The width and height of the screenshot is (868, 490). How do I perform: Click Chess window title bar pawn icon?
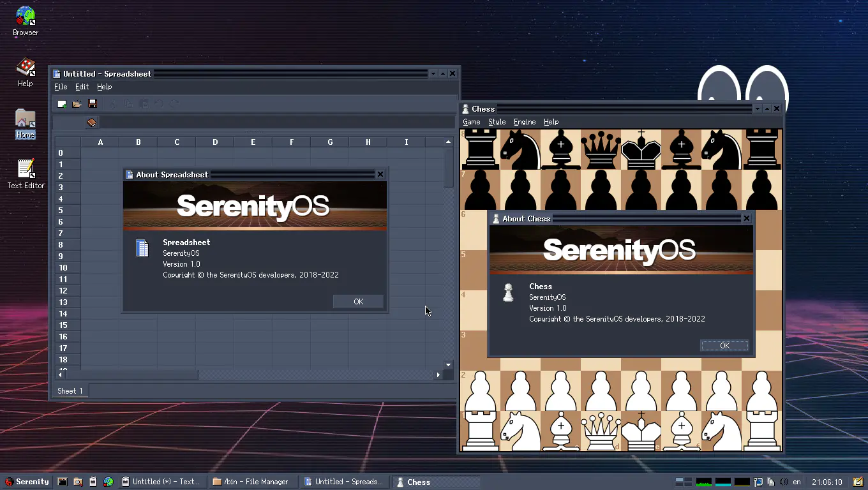[x=465, y=109]
